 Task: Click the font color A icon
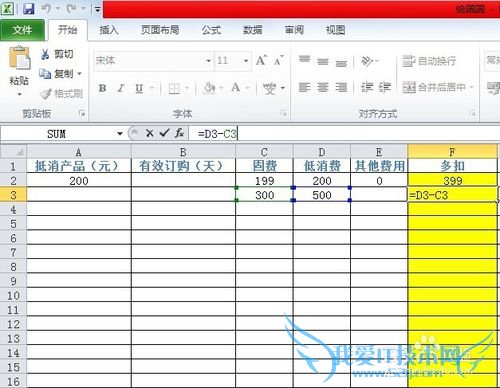236,88
